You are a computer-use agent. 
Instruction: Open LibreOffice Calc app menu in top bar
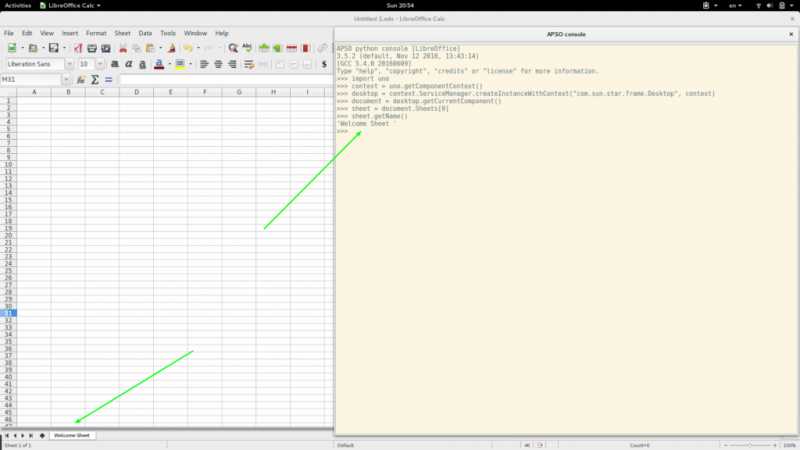point(70,5)
